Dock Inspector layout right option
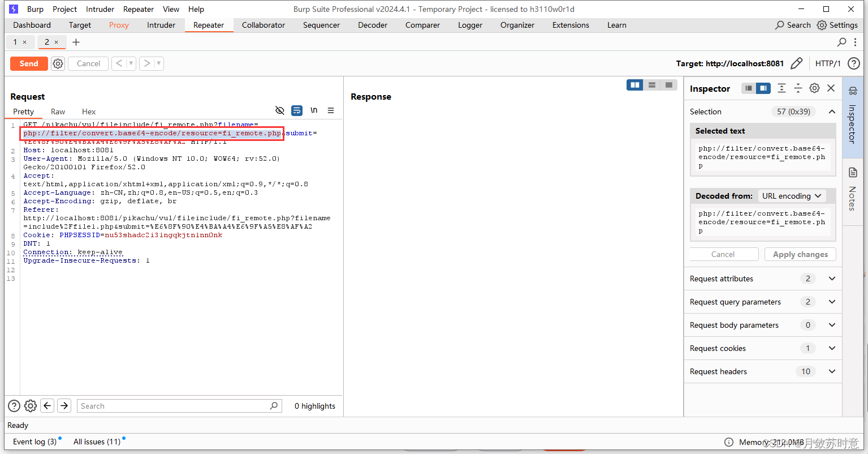The height and width of the screenshot is (454, 868). pos(763,88)
